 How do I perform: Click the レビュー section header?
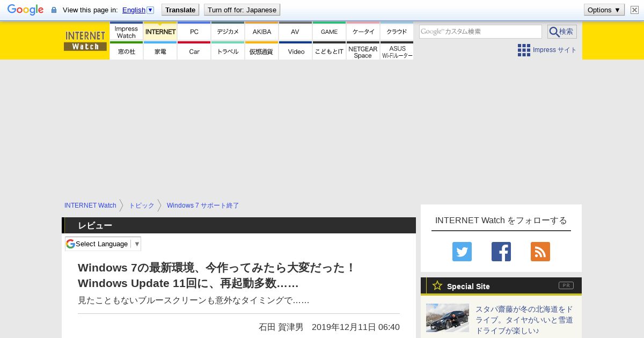[x=239, y=225]
